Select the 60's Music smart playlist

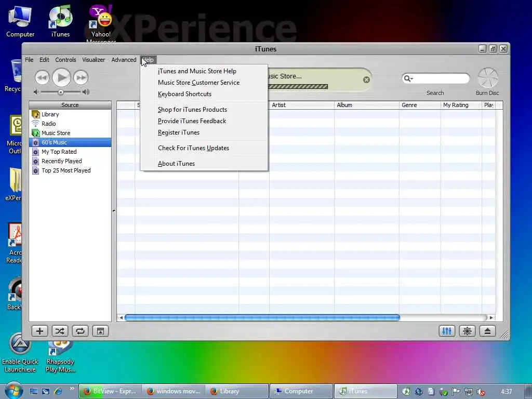coord(70,142)
